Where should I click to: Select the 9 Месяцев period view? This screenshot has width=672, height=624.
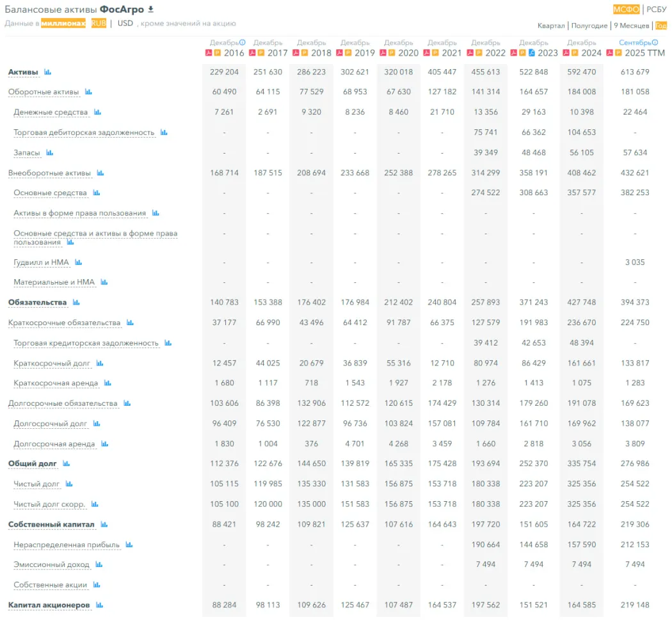click(x=631, y=26)
